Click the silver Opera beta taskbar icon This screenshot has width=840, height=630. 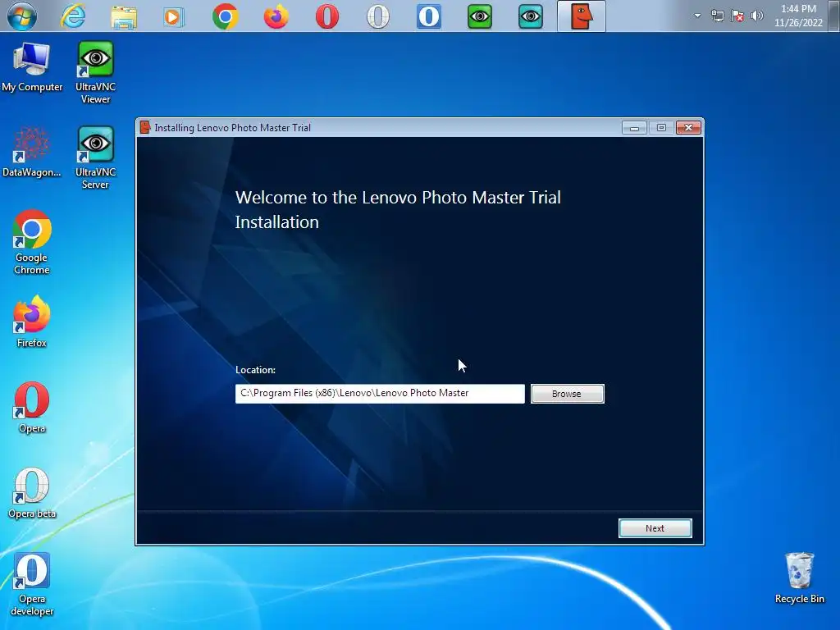[377, 16]
